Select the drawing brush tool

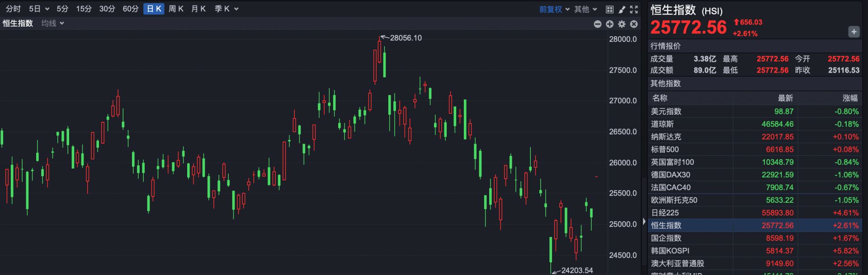pos(622,9)
